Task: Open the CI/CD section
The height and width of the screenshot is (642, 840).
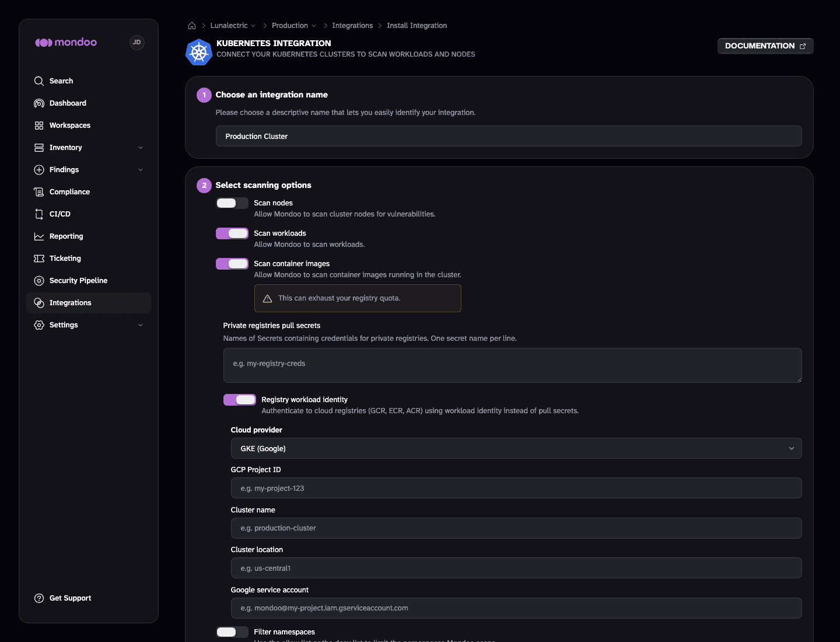Action: (x=89, y=214)
